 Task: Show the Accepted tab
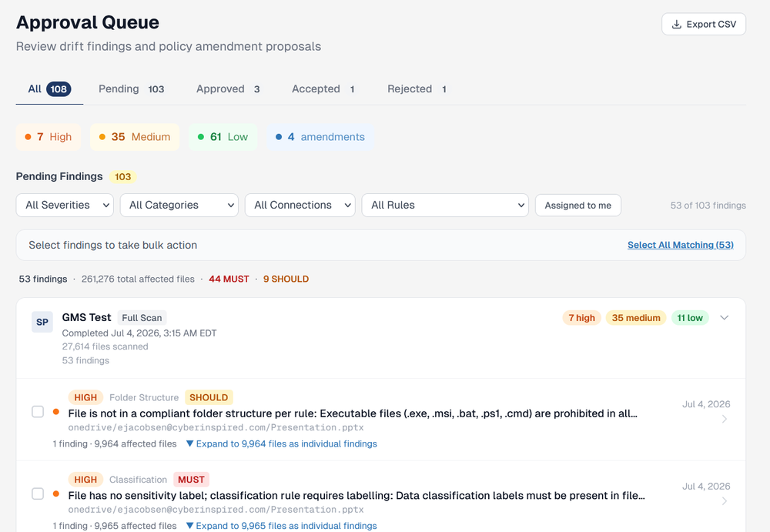pyautogui.click(x=323, y=89)
